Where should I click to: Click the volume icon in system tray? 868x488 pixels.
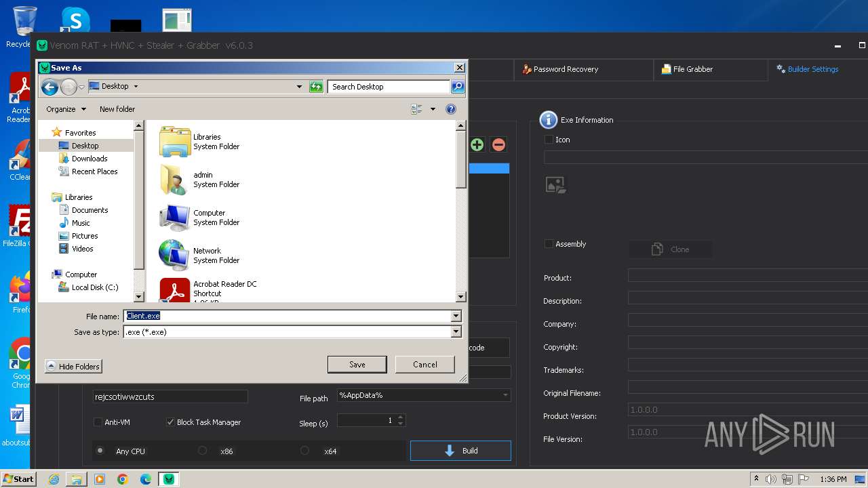(x=771, y=479)
